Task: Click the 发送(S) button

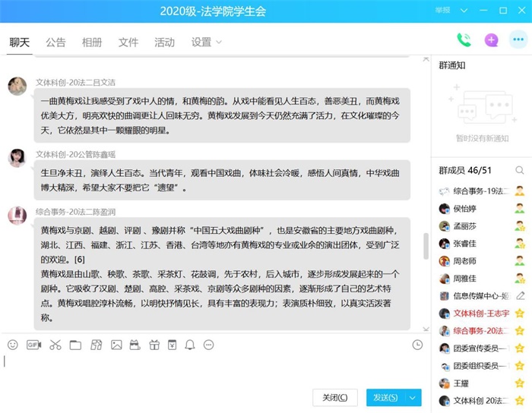Action: coord(385,397)
